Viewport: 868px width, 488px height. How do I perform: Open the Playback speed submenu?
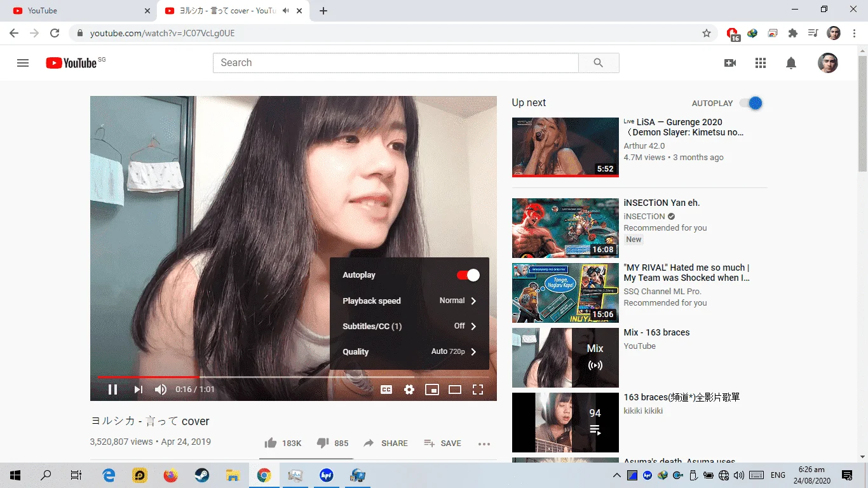pos(409,301)
